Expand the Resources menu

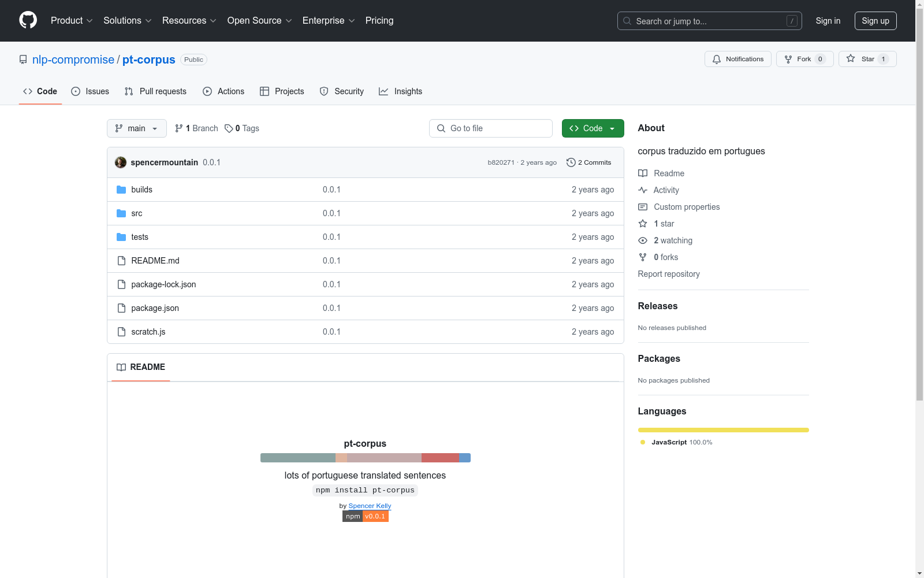coord(189,21)
